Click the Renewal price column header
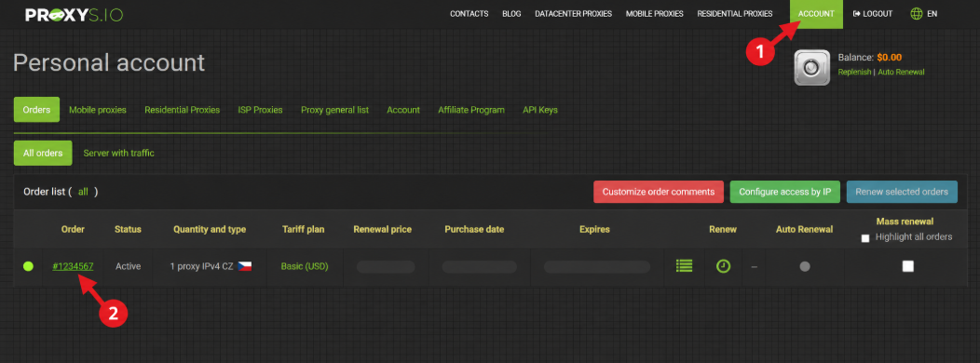The image size is (980, 363). point(383,229)
